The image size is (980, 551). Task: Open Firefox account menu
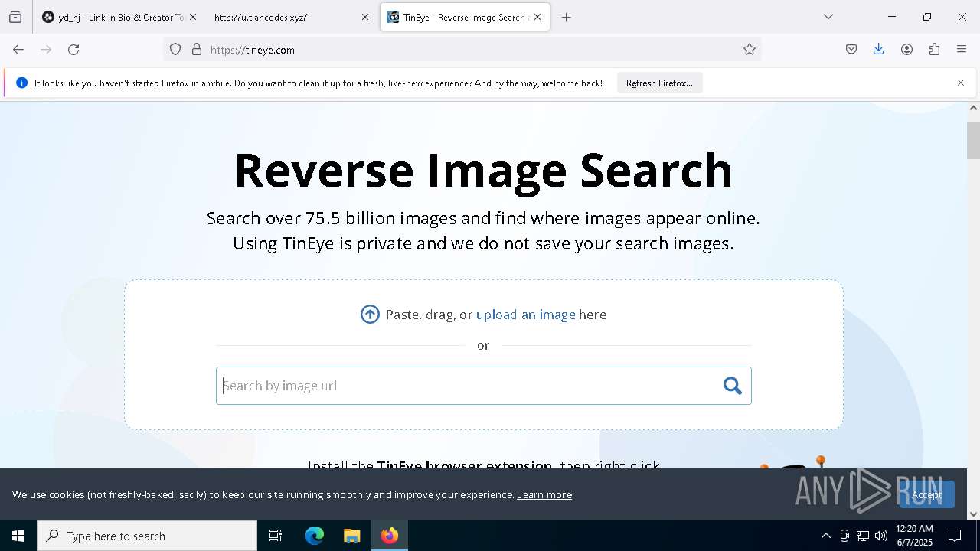(x=906, y=50)
